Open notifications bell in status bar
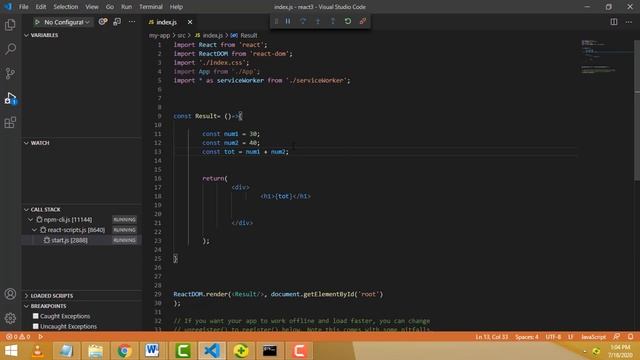 click(631, 337)
